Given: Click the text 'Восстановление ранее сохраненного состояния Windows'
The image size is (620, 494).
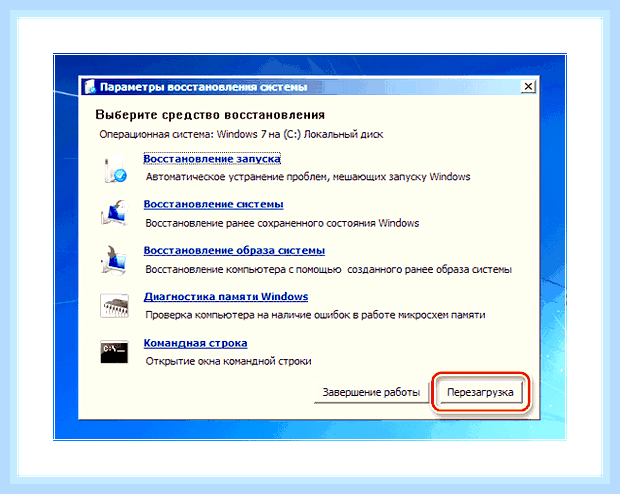Looking at the screenshot, I should pyautogui.click(x=282, y=223).
